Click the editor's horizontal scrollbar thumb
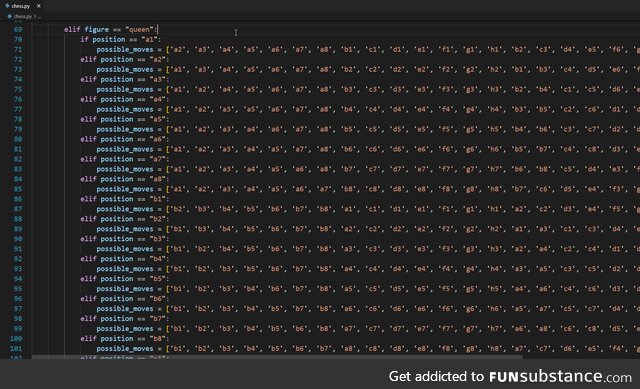Image resolution: width=640 pixels, height=389 pixels. tap(277, 357)
